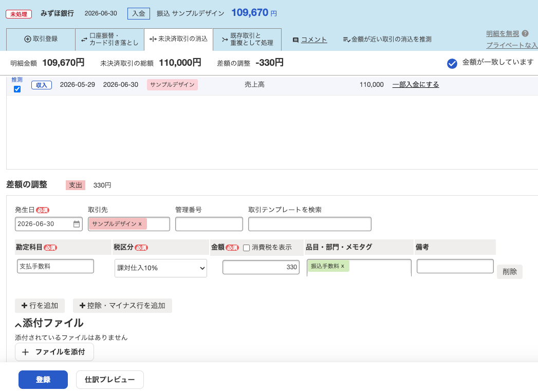Click the 支出 label in 差額の調整
The width and height of the screenshot is (538, 392).
coord(76,185)
